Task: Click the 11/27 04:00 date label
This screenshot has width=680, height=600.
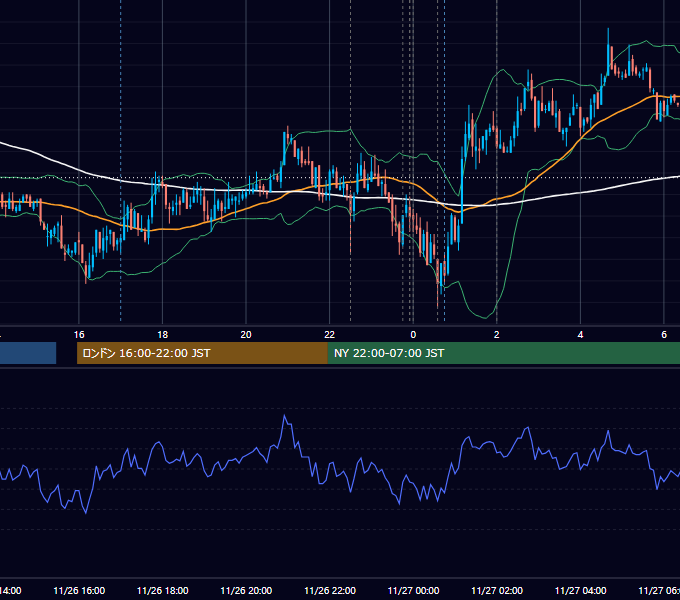Action: [x=580, y=590]
